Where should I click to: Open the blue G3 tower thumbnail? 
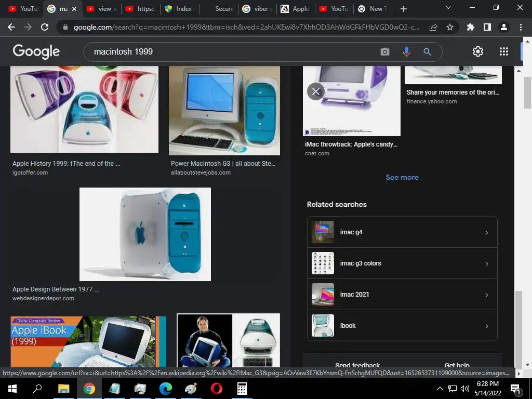pyautogui.click(x=145, y=234)
